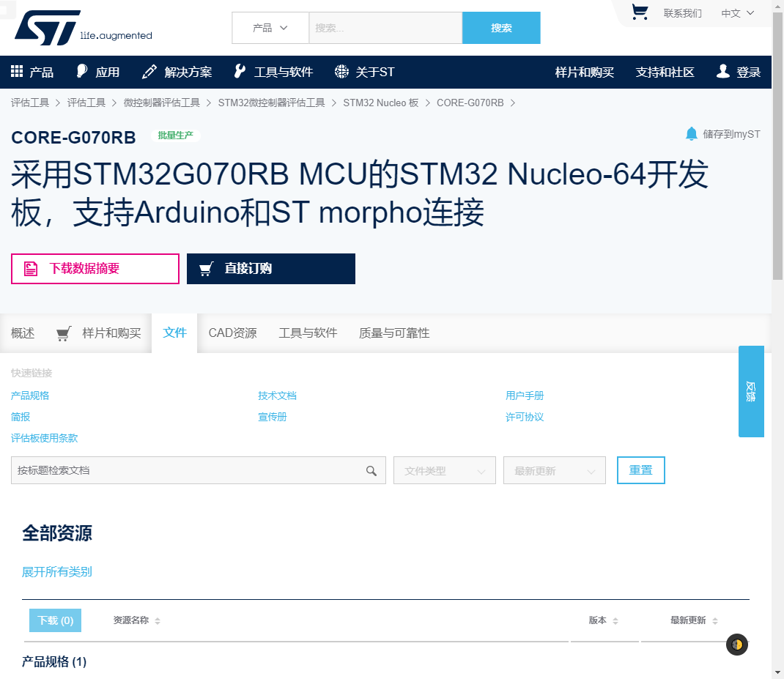Select the 文件 tab
784x679 pixels.
[174, 333]
